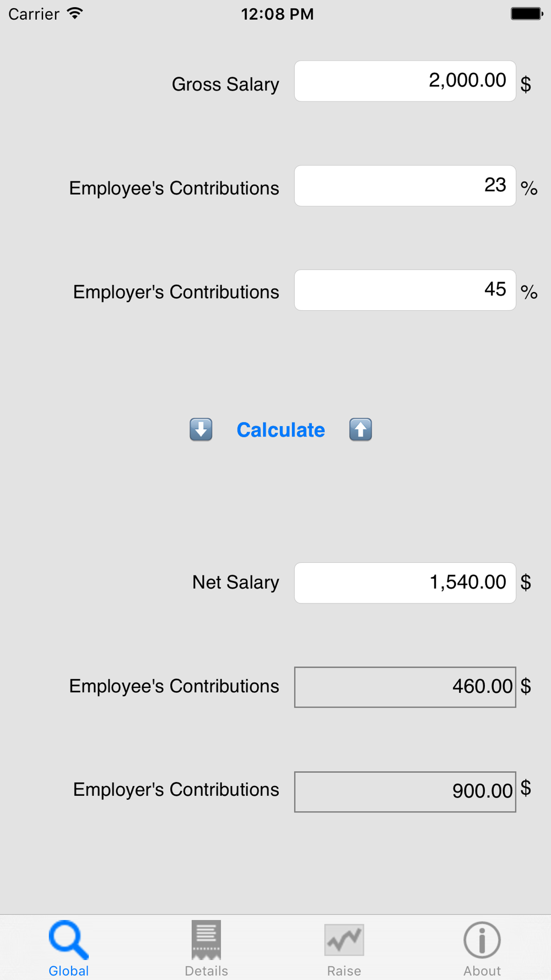The height and width of the screenshot is (980, 551).
Task: Tap the Wi-Fi icon in status bar
Action: click(75, 13)
